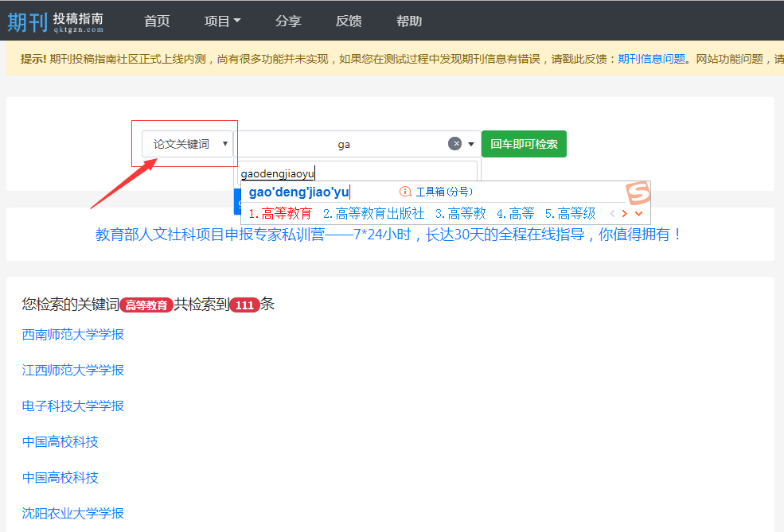Choose IME candidate 1 高等教育
784x532 pixels.
[280, 214]
